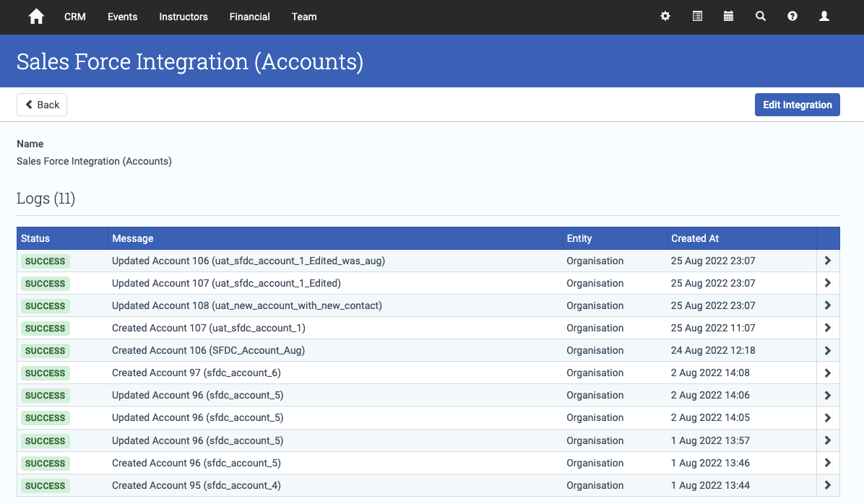Viewport: 864px width, 504px height.
Task: Expand Updated Account 107 log chevron
Action: [828, 283]
